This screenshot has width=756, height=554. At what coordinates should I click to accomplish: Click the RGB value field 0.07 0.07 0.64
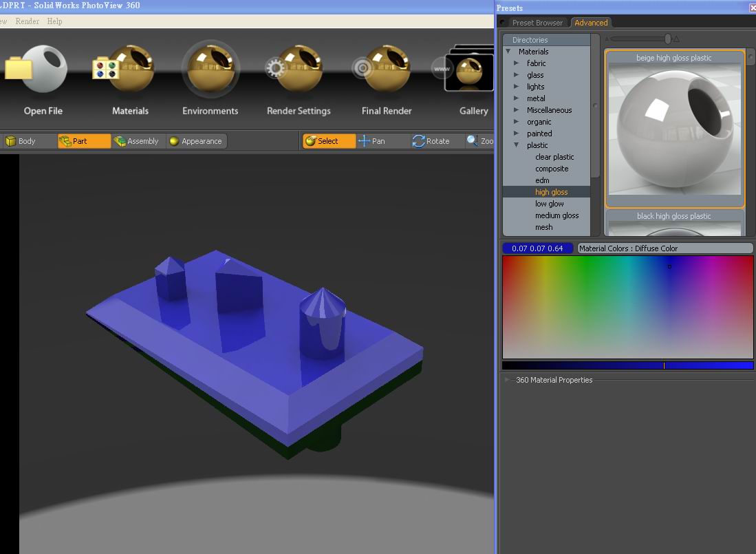[537, 248]
